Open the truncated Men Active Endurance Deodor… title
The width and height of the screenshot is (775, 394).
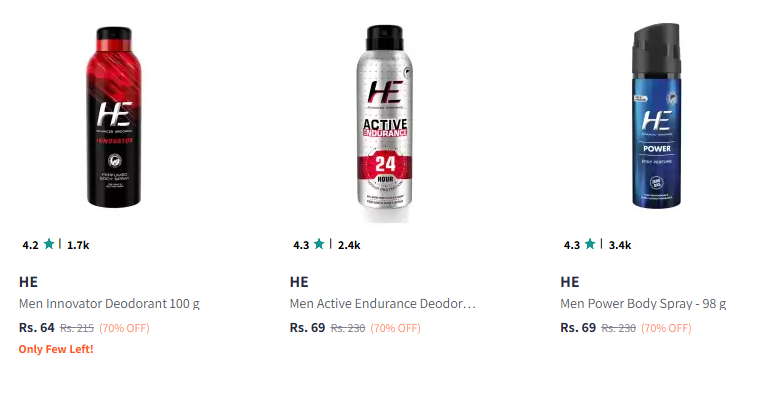tap(383, 304)
